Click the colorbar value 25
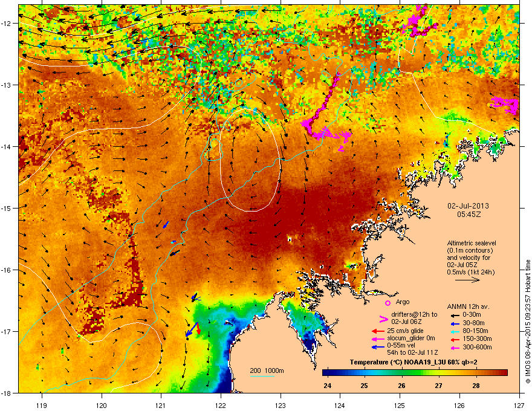 pyautogui.click(x=365, y=386)
